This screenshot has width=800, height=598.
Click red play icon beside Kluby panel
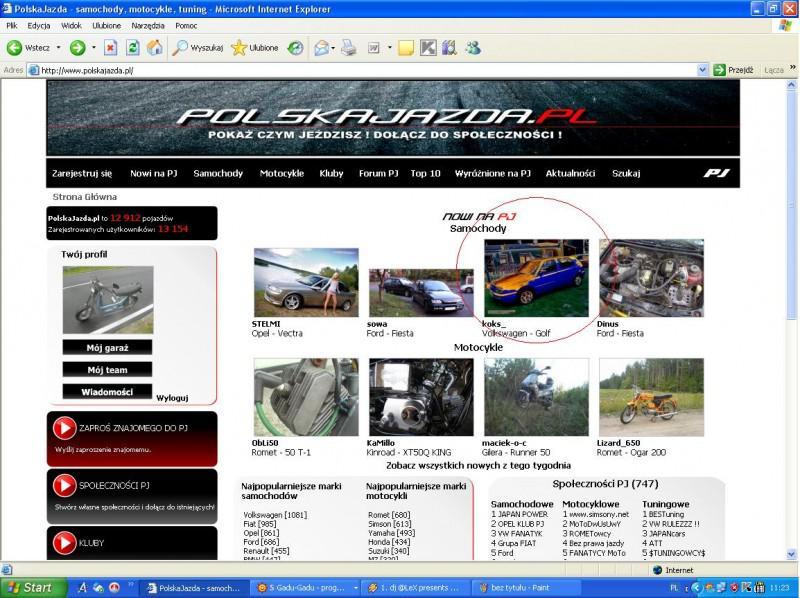tap(64, 542)
